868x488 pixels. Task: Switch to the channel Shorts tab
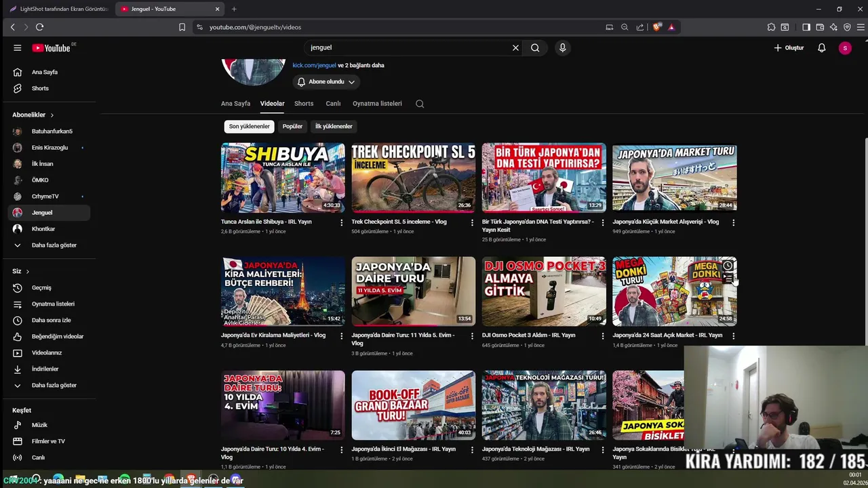coord(304,104)
